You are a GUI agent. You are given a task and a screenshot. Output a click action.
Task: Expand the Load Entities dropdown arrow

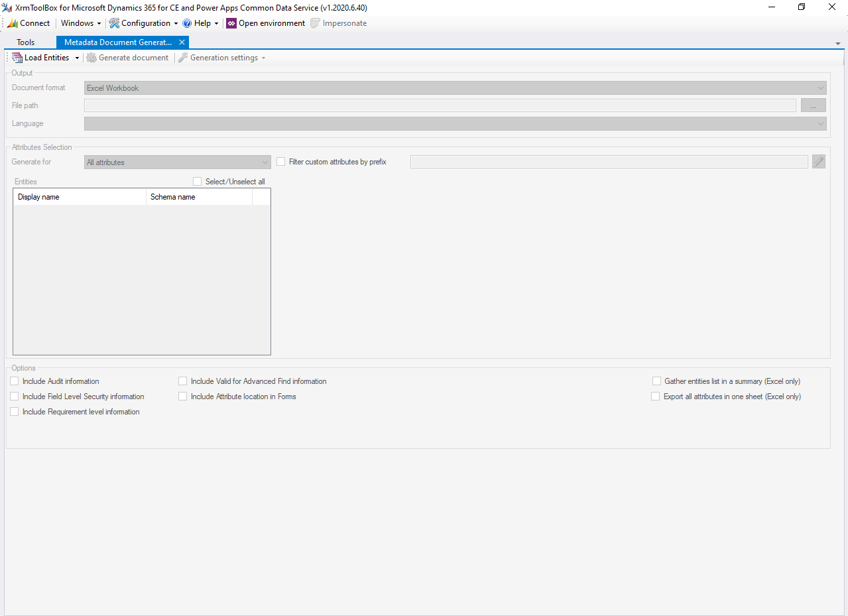[77, 58]
